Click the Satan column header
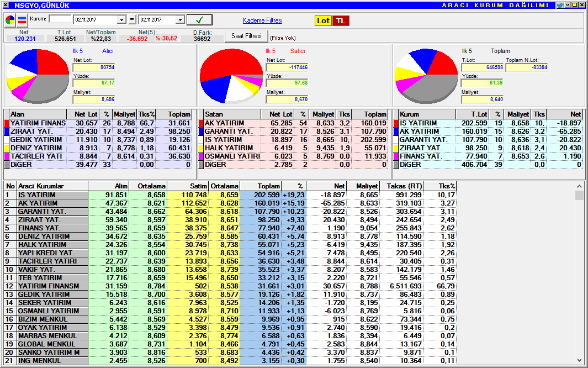 click(232, 114)
